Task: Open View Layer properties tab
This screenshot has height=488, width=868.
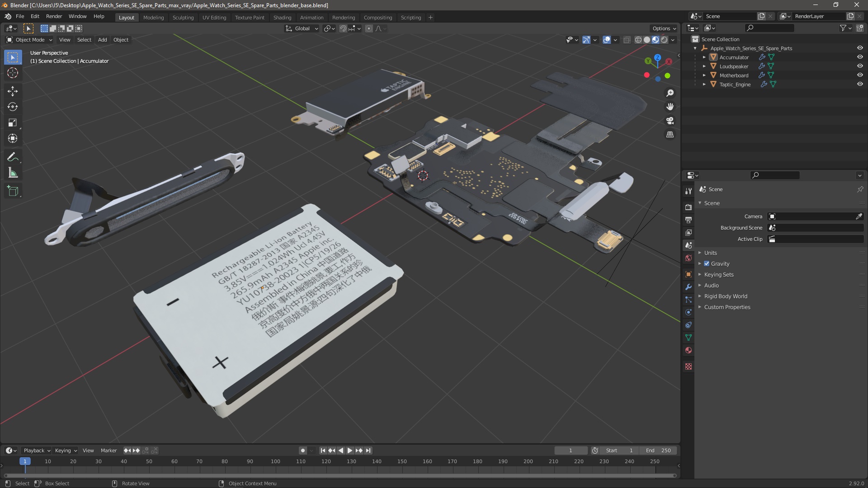Action: (689, 232)
